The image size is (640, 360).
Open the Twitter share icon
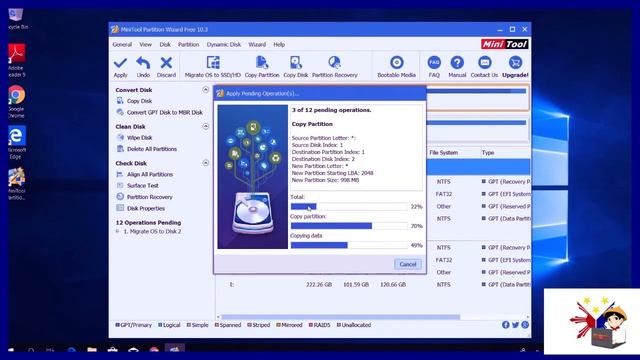(515, 325)
